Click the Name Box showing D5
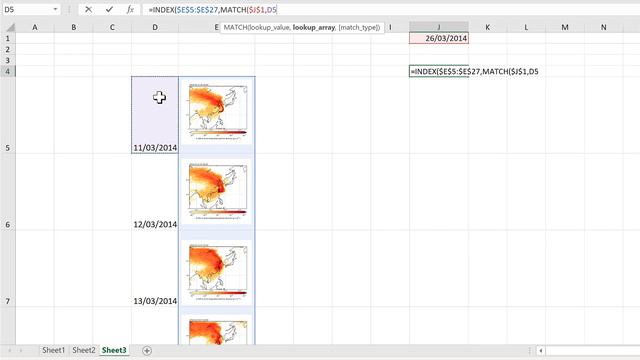 point(27,9)
